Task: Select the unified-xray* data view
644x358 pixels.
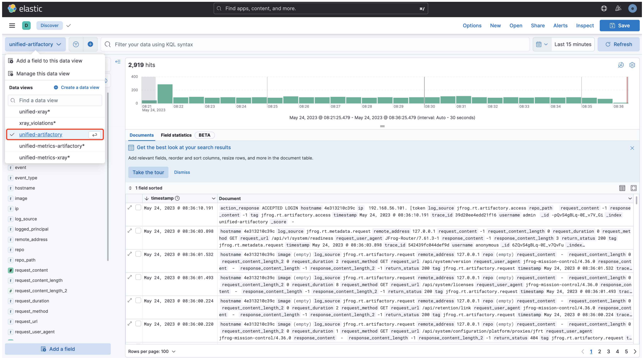Action: [x=56, y=112]
